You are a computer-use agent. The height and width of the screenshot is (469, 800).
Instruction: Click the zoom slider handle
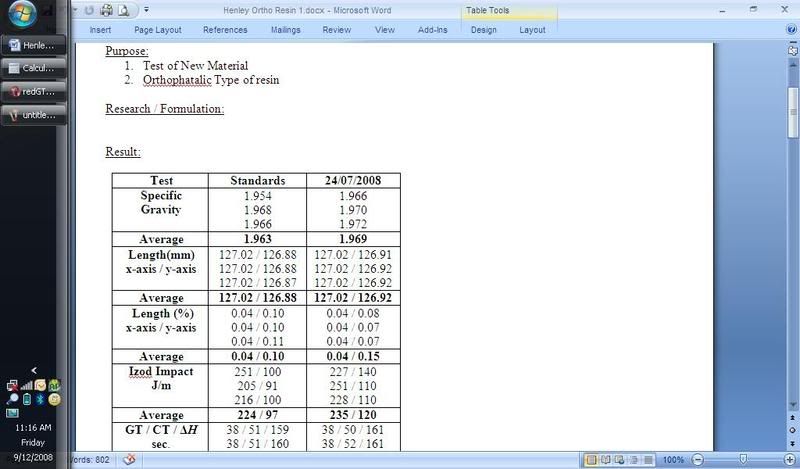(x=741, y=459)
